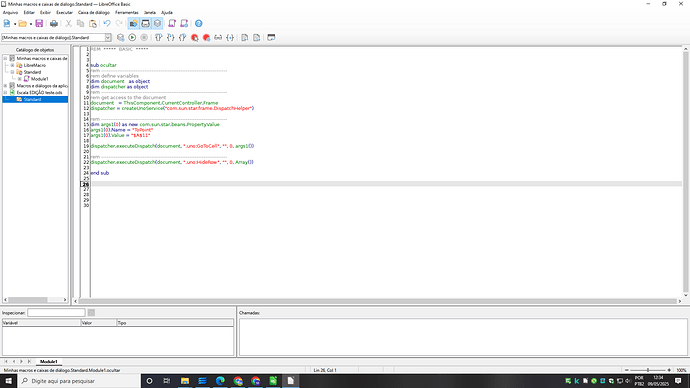The height and width of the screenshot is (388, 690).
Task: Click the dialog window icon ending toolbar
Action: coord(271,38)
